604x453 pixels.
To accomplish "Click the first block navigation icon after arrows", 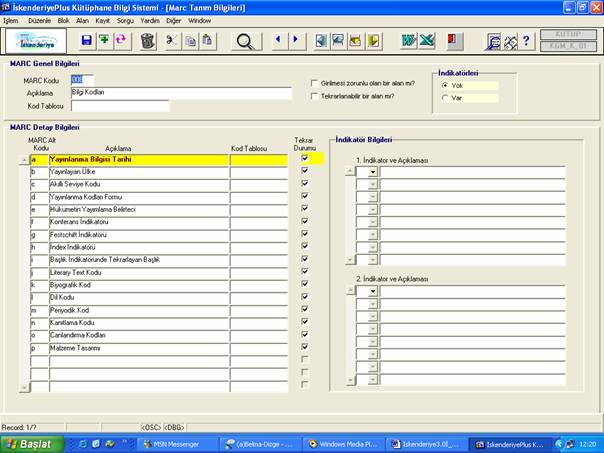I will 321,40.
